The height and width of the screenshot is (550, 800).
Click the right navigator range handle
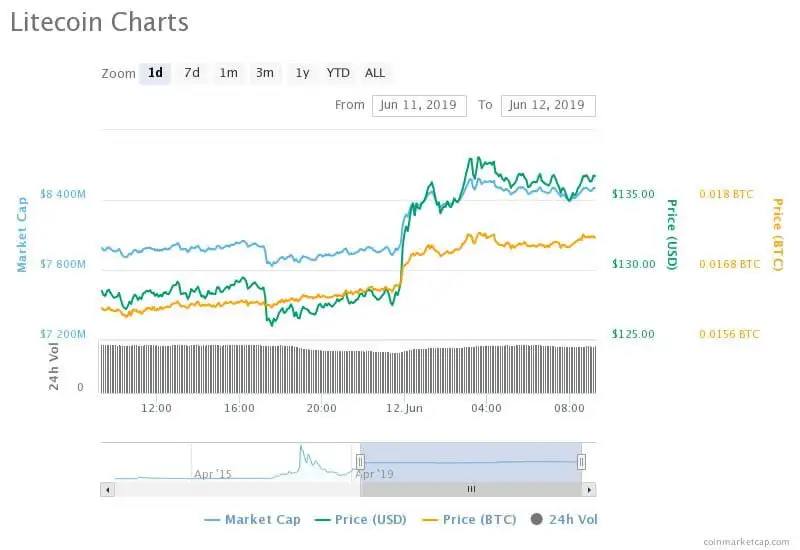pos(581,461)
